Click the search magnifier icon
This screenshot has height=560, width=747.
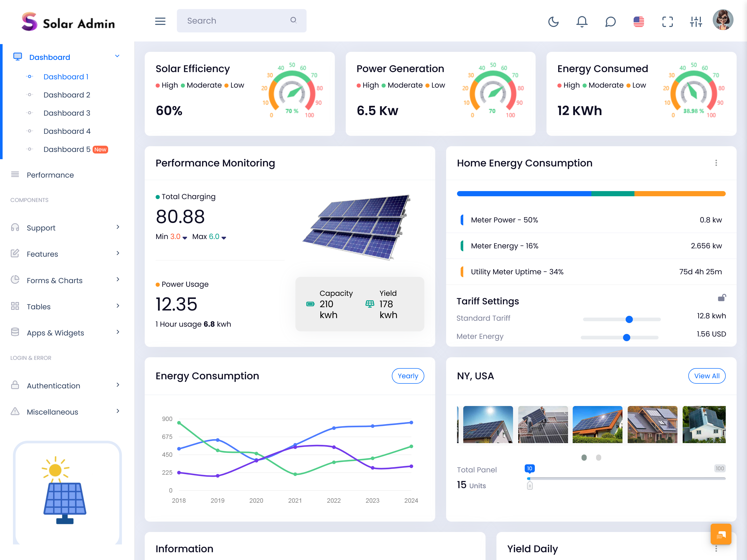(x=293, y=20)
